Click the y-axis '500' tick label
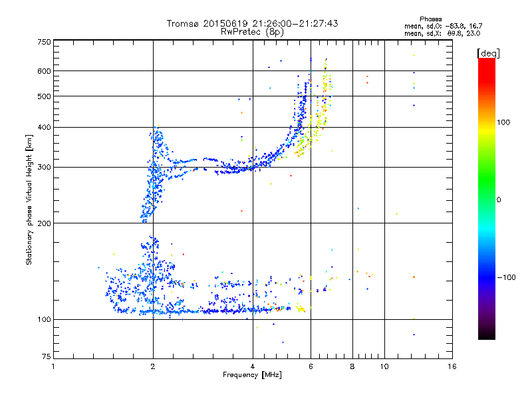 coord(44,96)
